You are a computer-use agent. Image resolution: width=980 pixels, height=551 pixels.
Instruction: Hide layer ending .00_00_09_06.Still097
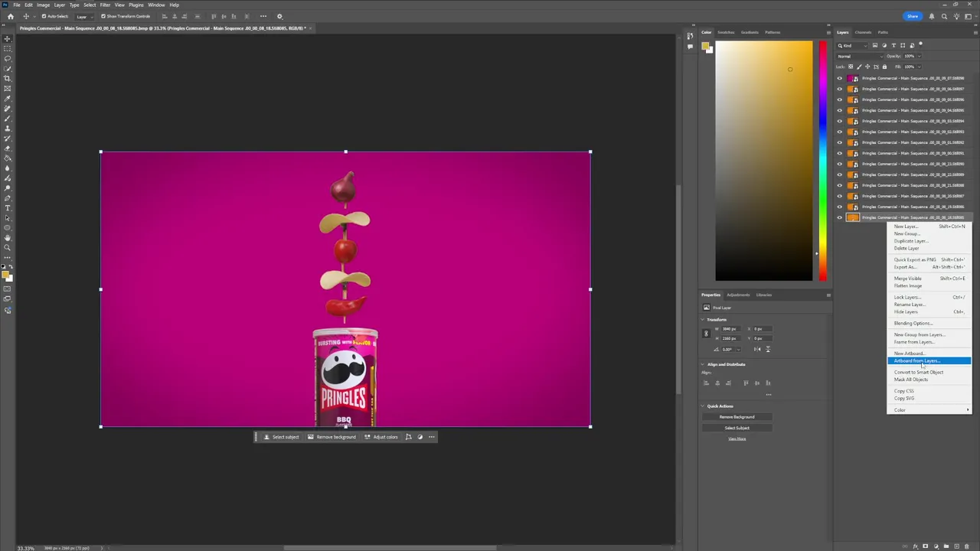[839, 89]
